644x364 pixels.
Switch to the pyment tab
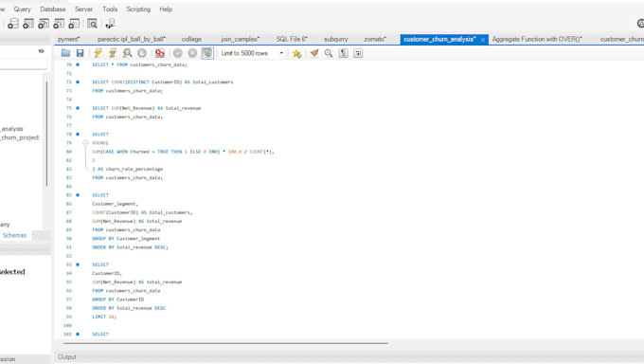pyautogui.click(x=69, y=39)
